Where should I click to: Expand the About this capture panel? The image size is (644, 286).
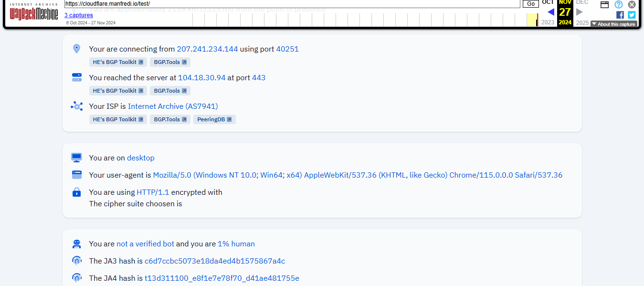pyautogui.click(x=614, y=23)
